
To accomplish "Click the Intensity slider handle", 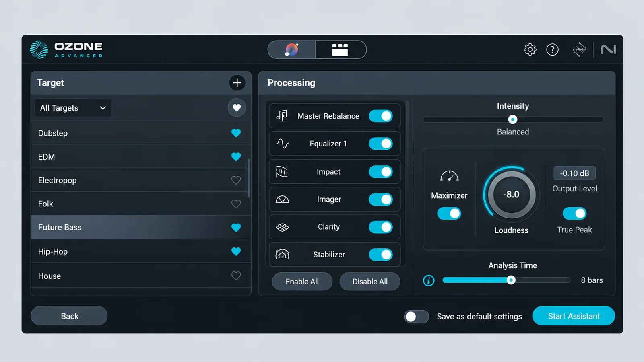I will coord(513,119).
